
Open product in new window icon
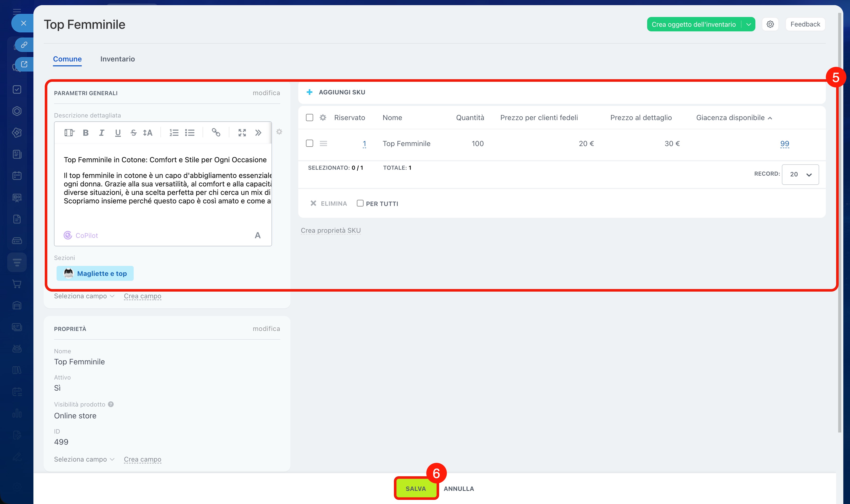[24, 64]
